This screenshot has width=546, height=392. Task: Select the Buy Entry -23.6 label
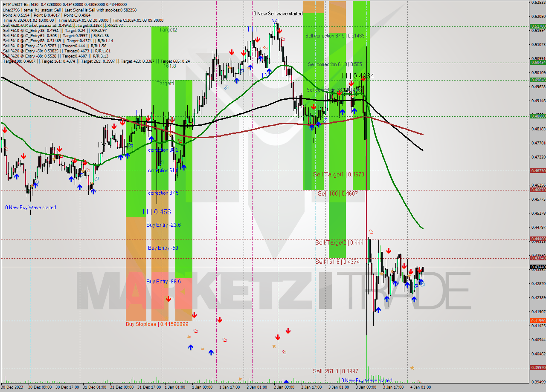163,225
